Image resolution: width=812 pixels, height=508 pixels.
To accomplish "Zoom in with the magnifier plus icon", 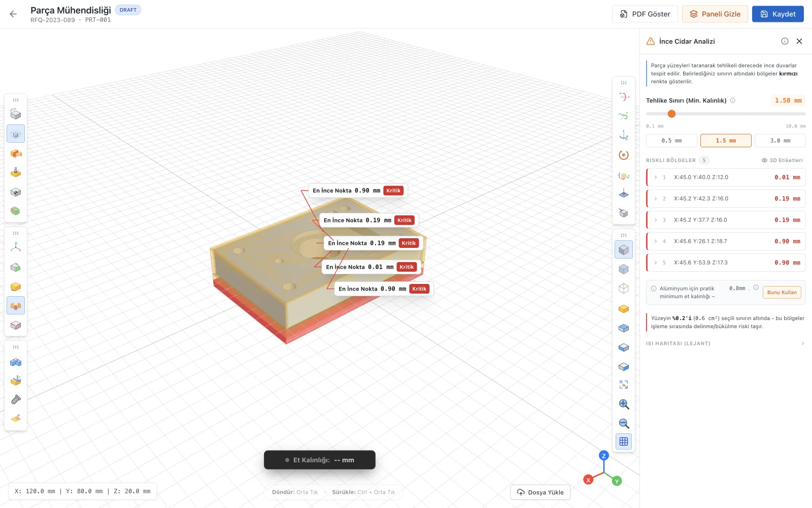I will point(624,404).
